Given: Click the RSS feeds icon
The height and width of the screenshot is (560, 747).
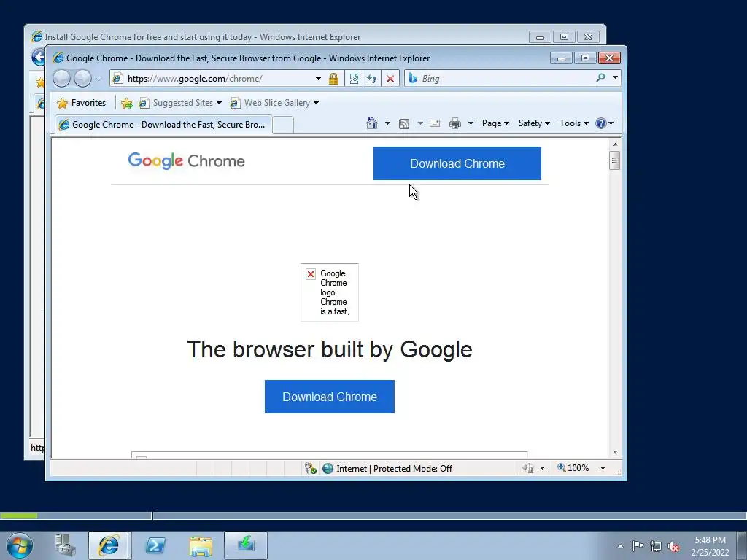Looking at the screenshot, I should click(404, 124).
